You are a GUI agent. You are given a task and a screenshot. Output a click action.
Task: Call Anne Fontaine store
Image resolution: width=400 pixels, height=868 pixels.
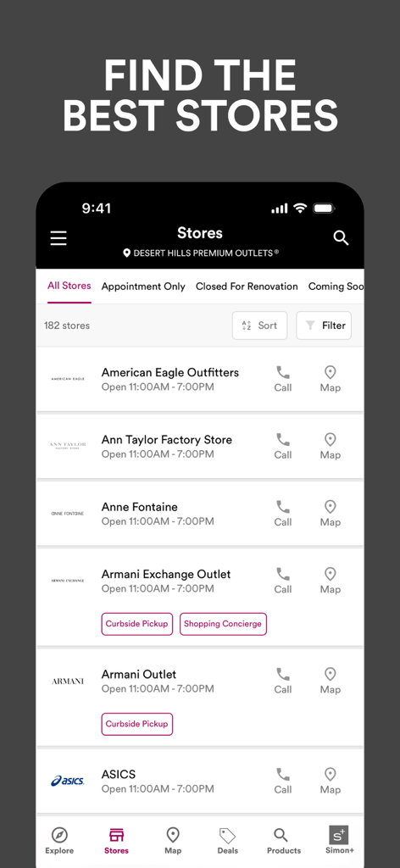click(283, 513)
